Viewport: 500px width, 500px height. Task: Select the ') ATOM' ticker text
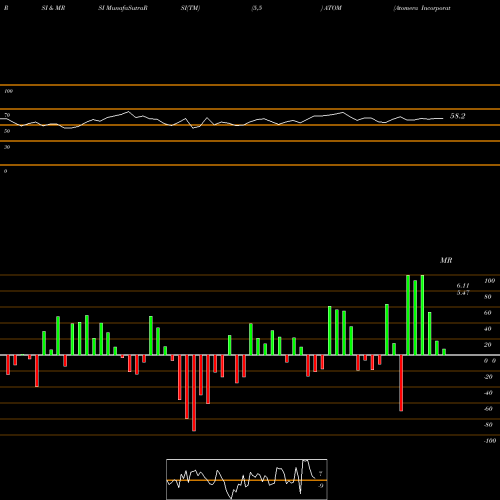331,8
